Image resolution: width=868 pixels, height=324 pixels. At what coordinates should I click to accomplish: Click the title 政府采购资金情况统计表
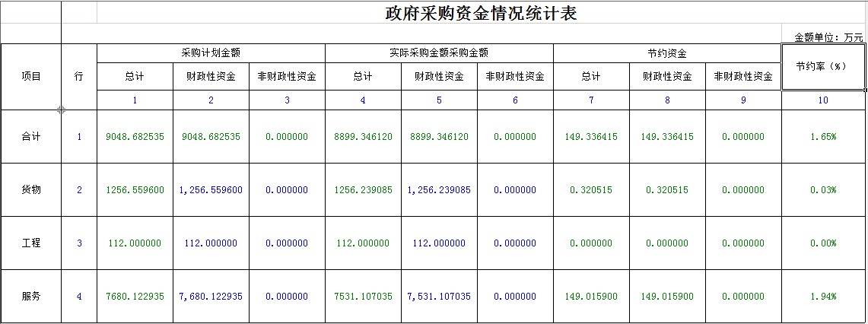pyautogui.click(x=480, y=14)
